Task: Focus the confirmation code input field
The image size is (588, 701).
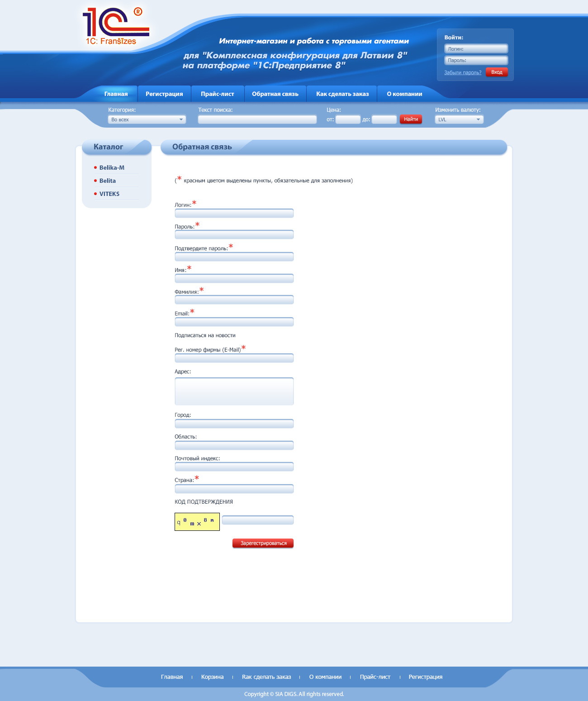Action: pos(258,520)
